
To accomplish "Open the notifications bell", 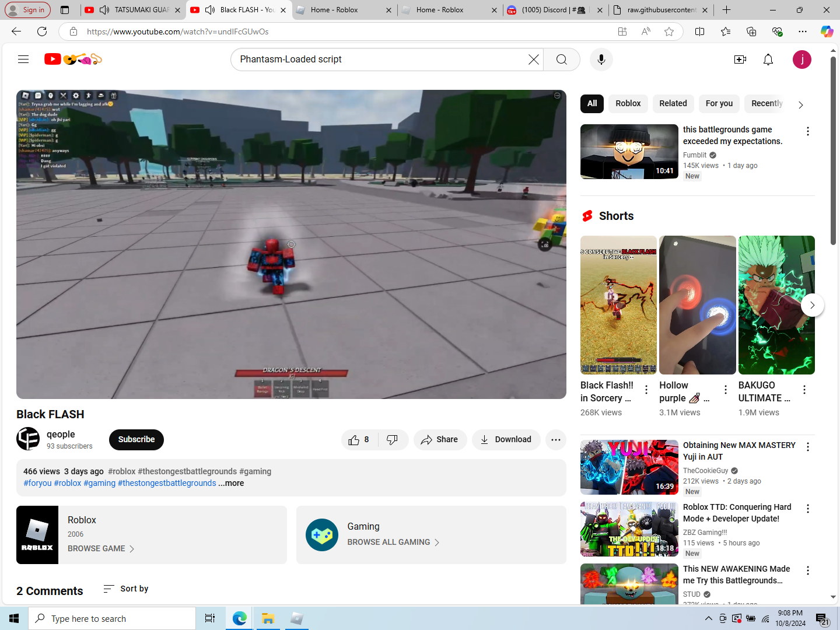I will click(768, 60).
